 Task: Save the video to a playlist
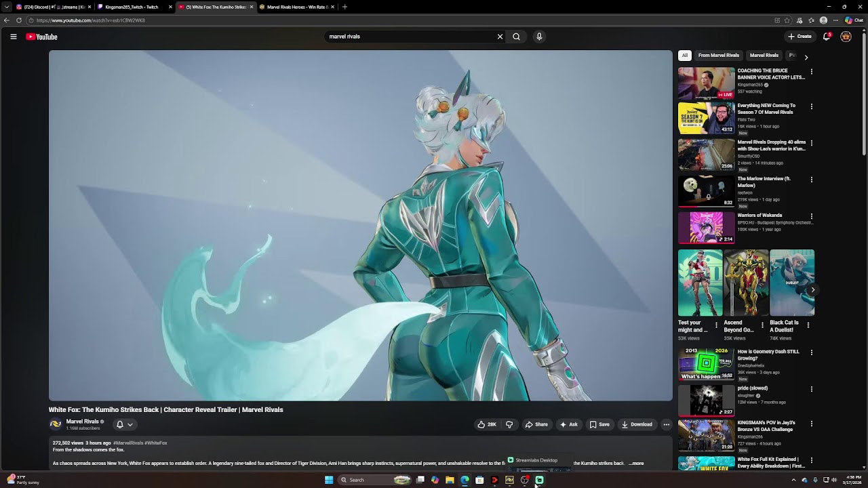599,424
